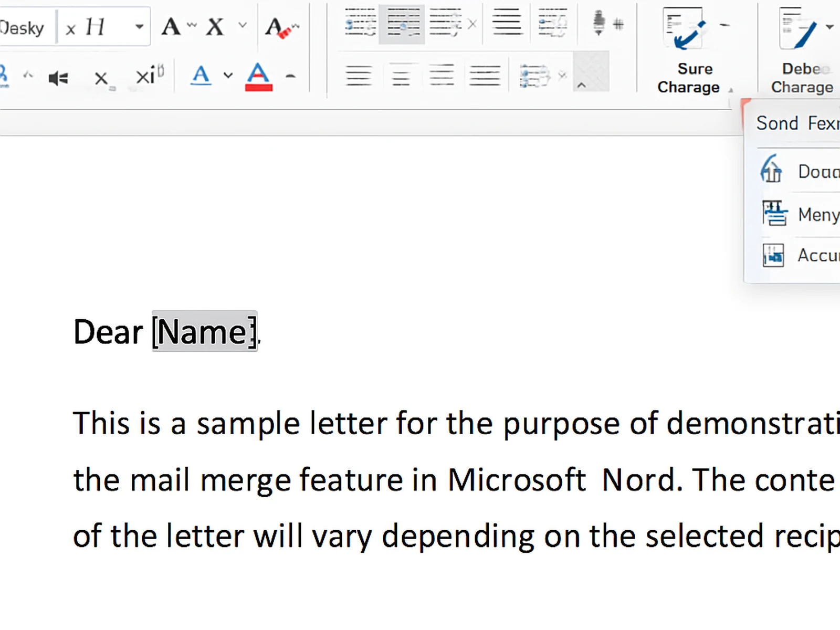Click the highlighted [Name] placeholder field
This screenshot has height=630, width=840.
coord(205,332)
